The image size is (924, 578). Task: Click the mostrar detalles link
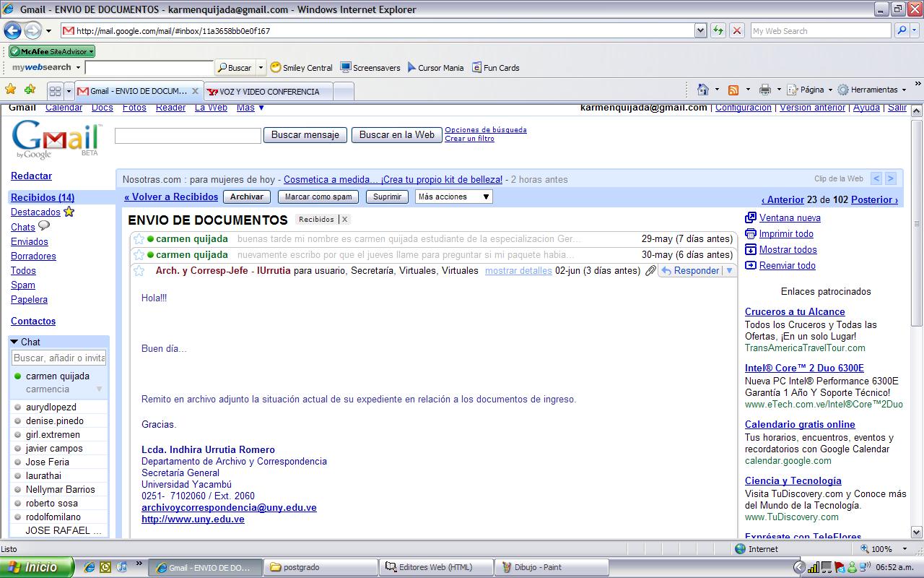(518, 270)
